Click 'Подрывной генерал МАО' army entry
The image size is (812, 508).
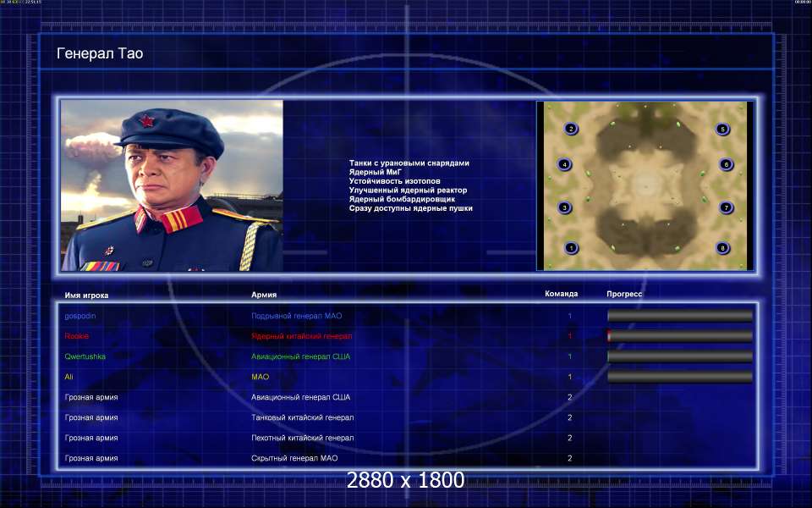tap(296, 316)
